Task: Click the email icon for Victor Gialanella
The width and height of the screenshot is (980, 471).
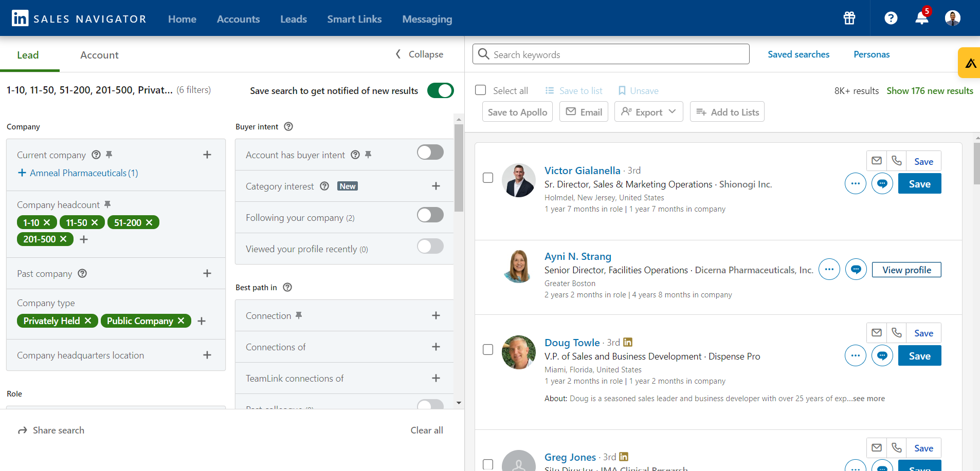Action: pyautogui.click(x=877, y=161)
